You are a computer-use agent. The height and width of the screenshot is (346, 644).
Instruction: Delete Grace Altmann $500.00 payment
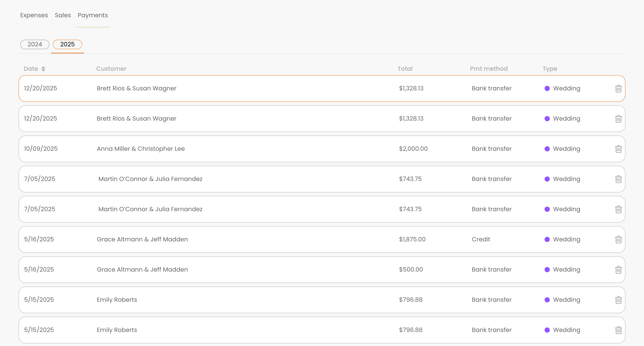[618, 270]
